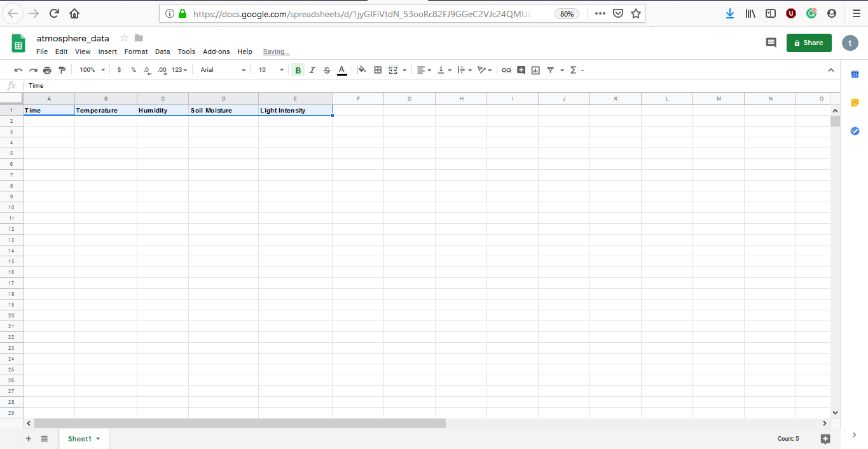Open the Edit menu
The width and height of the screenshot is (868, 449).
(x=61, y=52)
